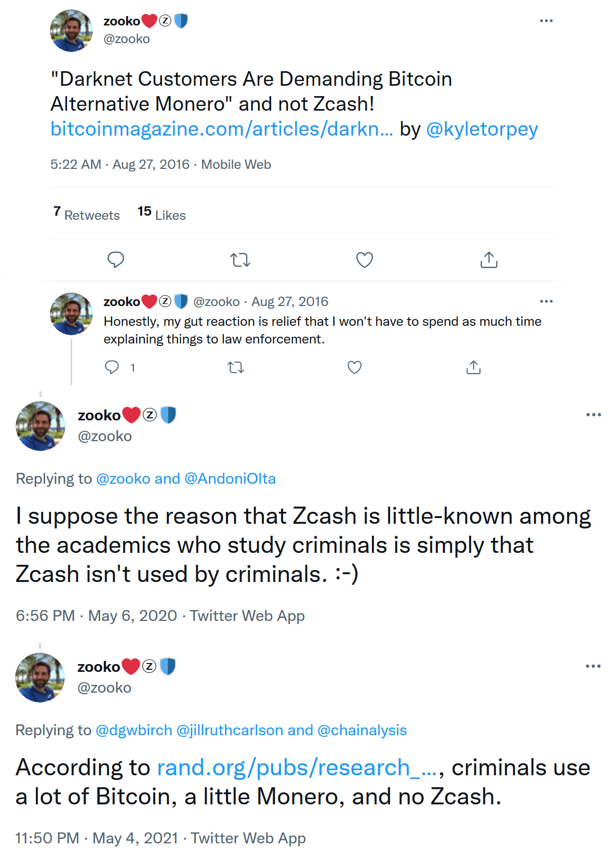Open more options on law enforcement reply
Viewport: 616px width, 861px height.
[546, 301]
